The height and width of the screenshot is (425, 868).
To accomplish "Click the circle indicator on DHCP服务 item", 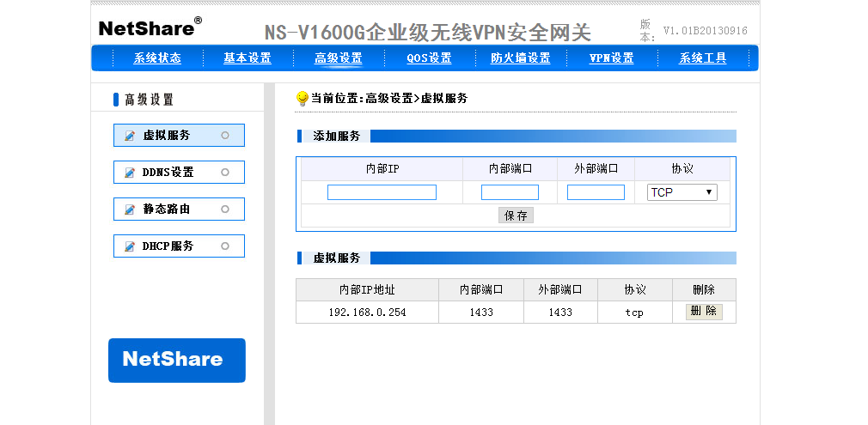I will pos(225,246).
